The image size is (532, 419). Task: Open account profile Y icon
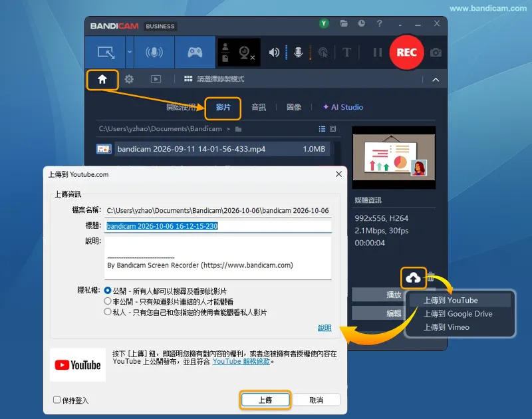click(324, 23)
